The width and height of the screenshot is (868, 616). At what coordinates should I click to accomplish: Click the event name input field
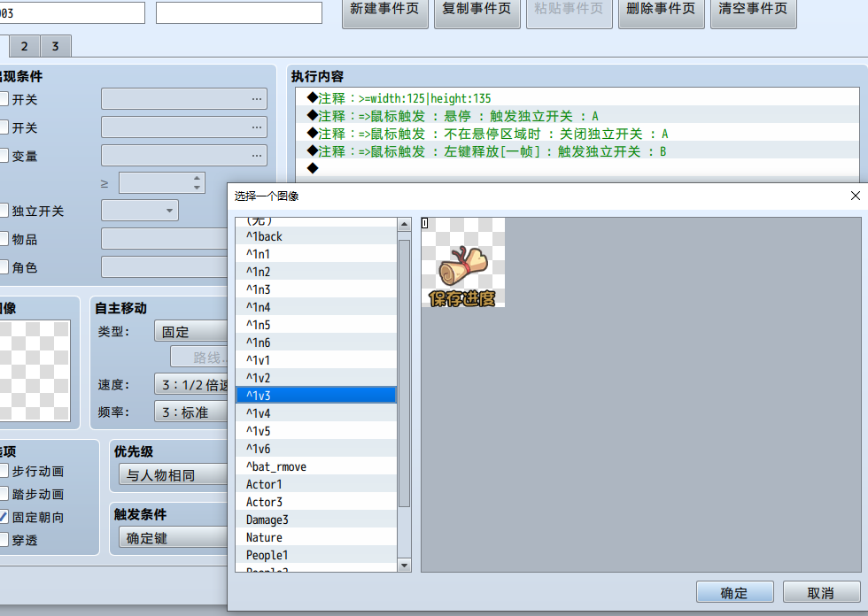(72, 12)
